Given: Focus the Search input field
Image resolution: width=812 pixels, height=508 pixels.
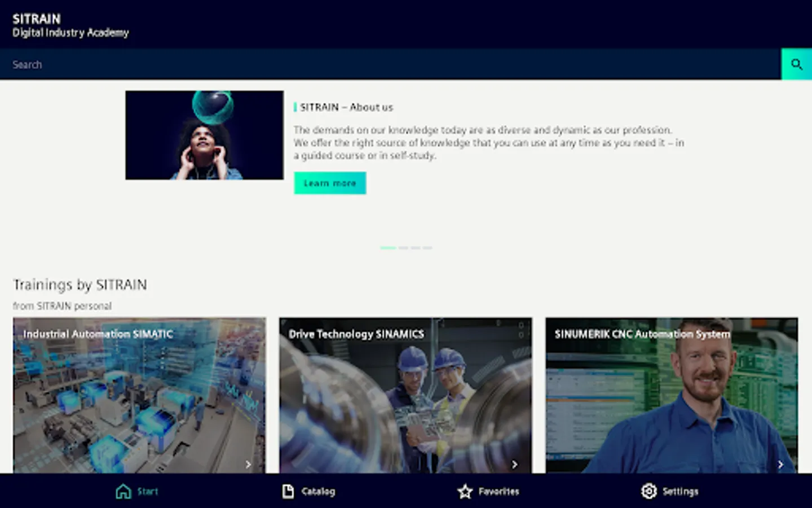Looking at the screenshot, I should 390,64.
